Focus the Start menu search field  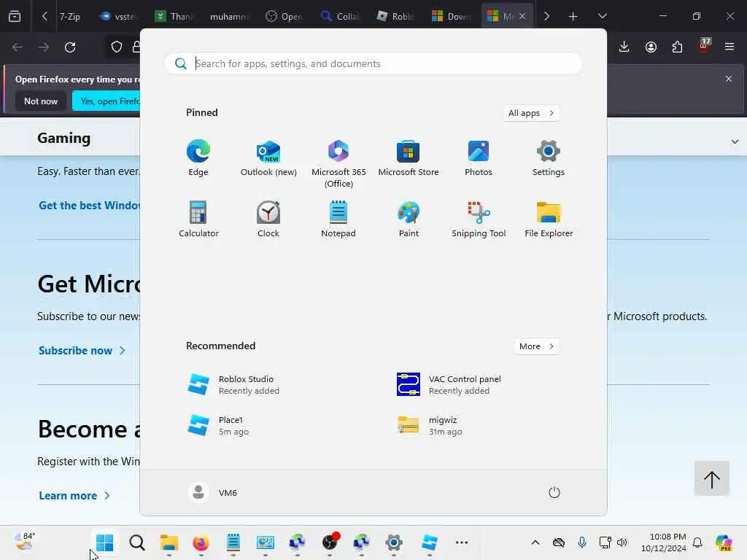click(x=373, y=63)
